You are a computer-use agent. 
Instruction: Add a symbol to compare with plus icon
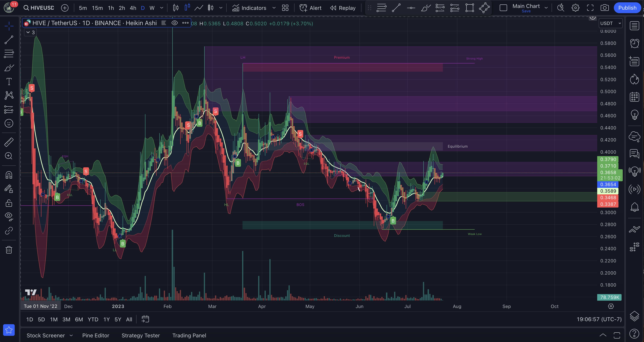[65, 8]
